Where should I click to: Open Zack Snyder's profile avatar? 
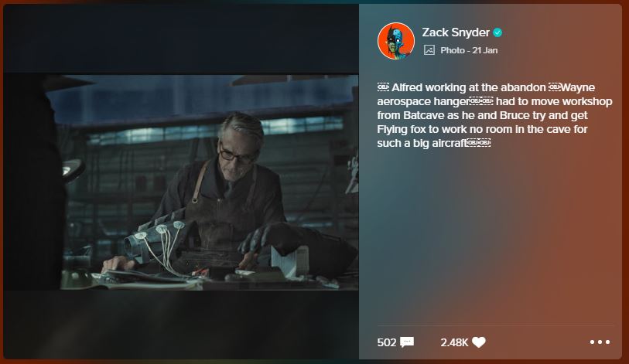(396, 41)
